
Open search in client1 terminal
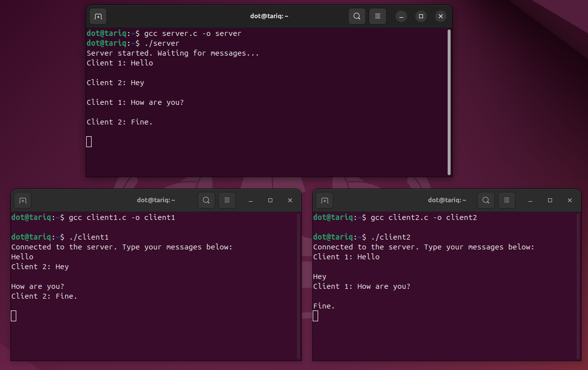(206, 200)
